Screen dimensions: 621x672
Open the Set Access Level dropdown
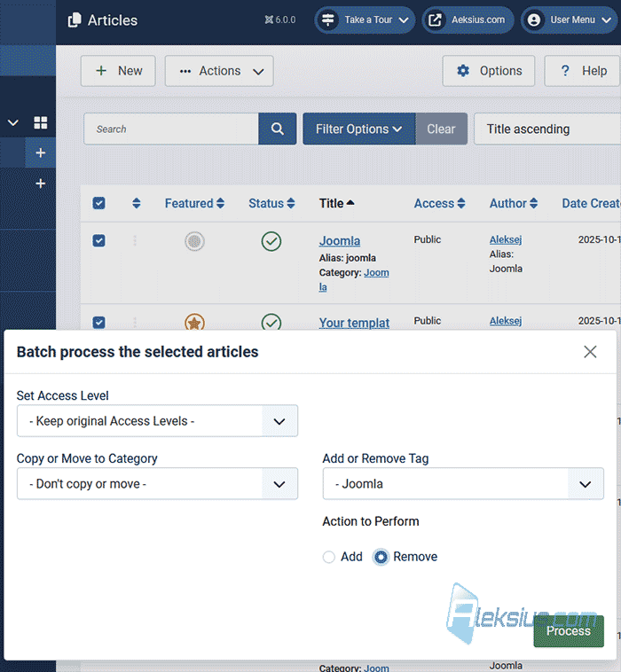(157, 421)
